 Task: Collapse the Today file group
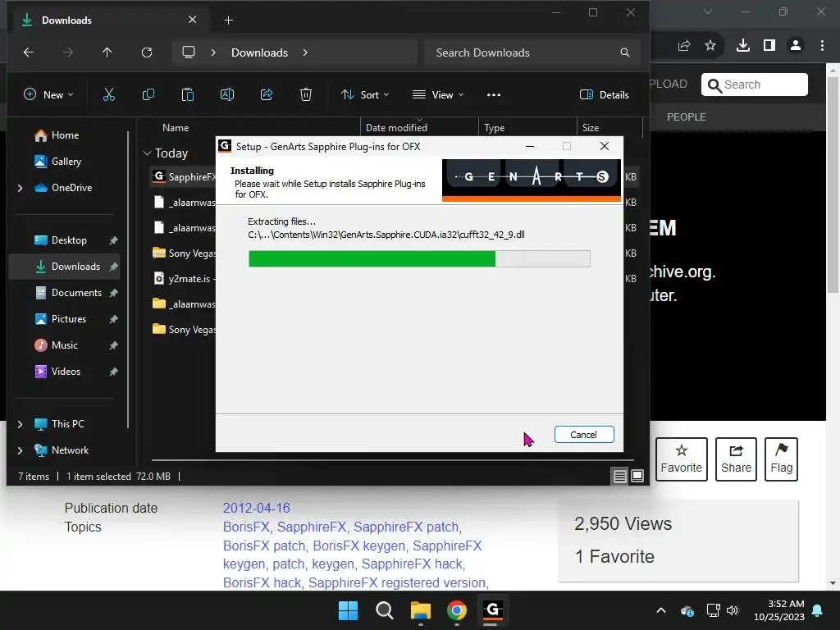point(148,153)
